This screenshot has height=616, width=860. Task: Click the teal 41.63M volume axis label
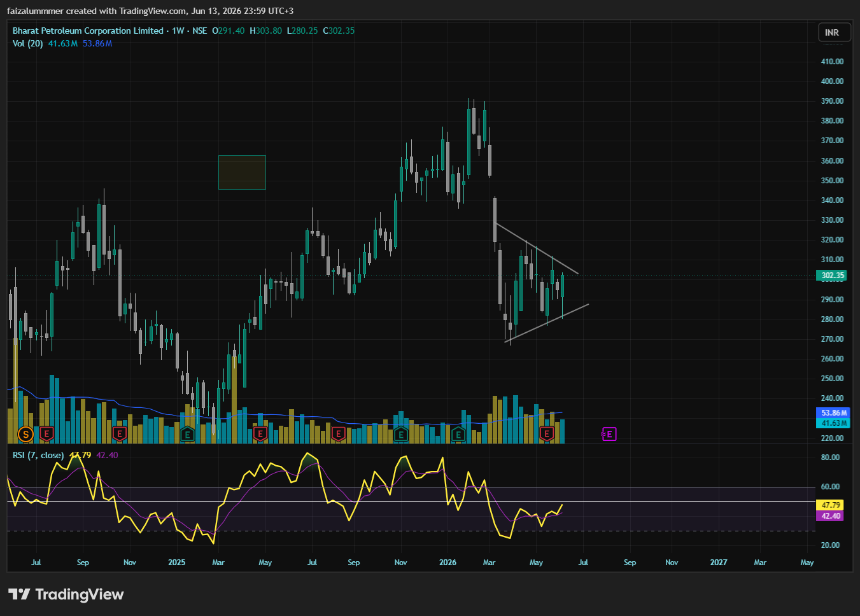[834, 423]
